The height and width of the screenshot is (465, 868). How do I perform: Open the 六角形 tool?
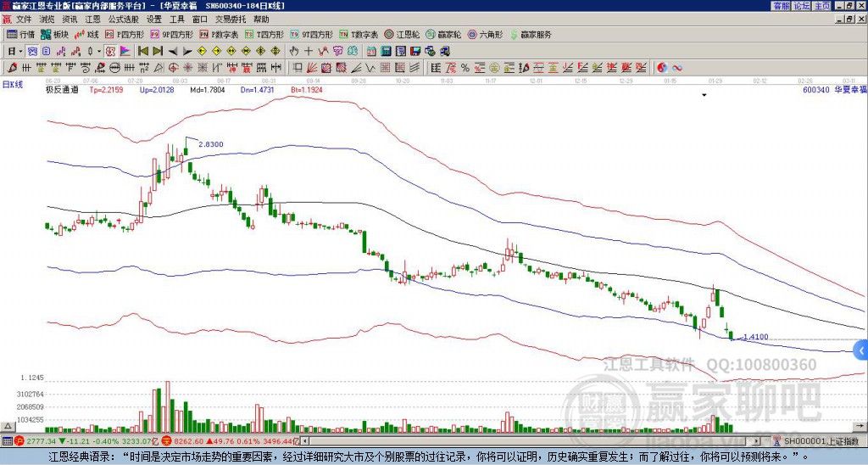[485, 34]
